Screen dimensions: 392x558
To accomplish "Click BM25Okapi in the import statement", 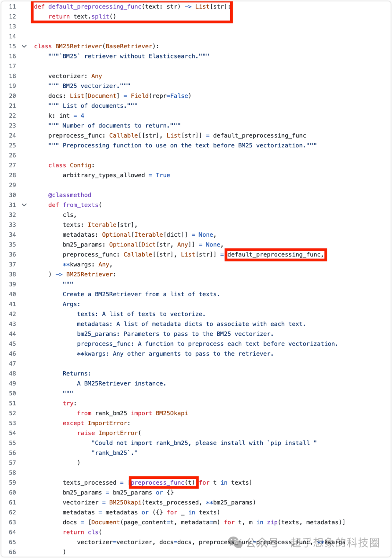I will click(172, 413).
